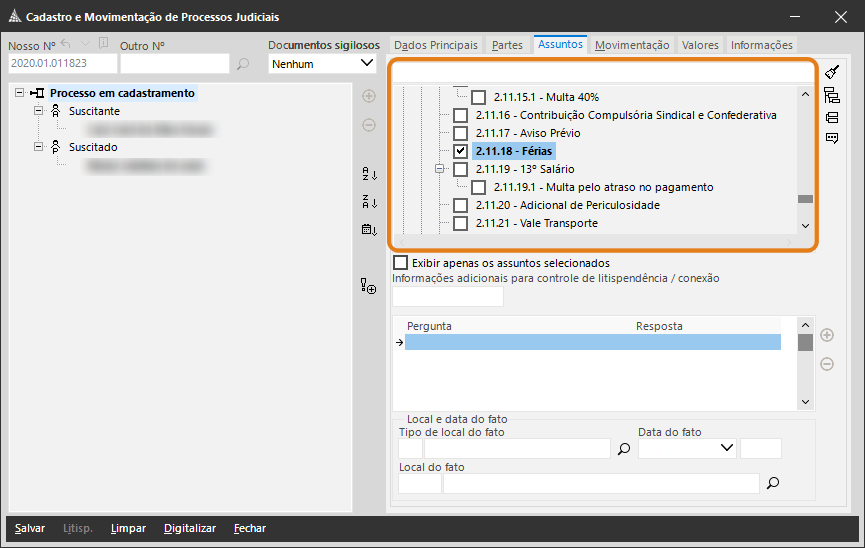865x548 pixels.
Task: Switch to the Movimentação tab
Action: point(631,45)
